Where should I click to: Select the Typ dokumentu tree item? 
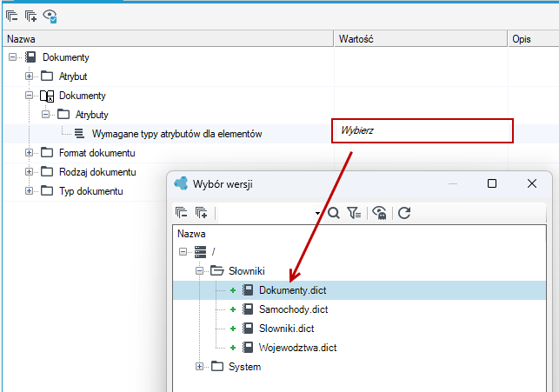pyautogui.click(x=91, y=191)
